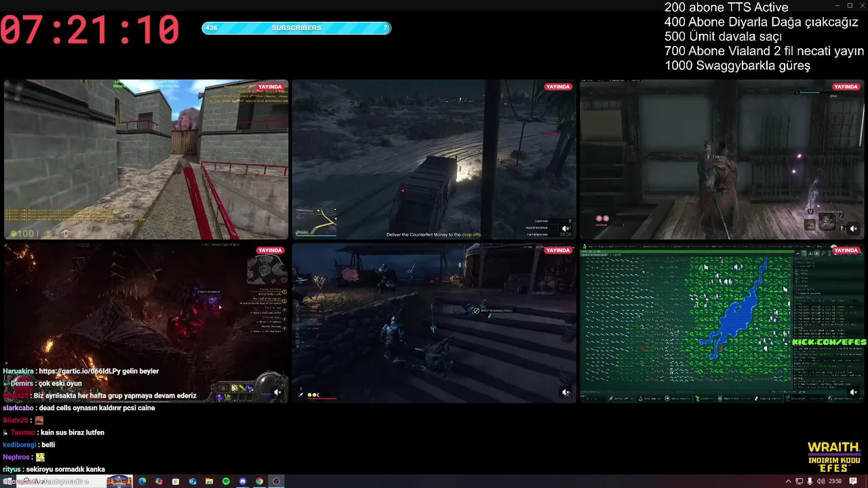Click the YAYINDA badge on the Counter-Strike tile

pos(270,87)
